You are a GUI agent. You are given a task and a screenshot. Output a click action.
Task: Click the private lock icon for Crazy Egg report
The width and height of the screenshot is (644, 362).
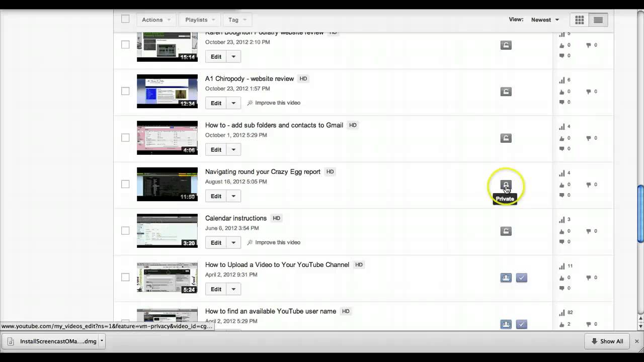click(x=506, y=185)
